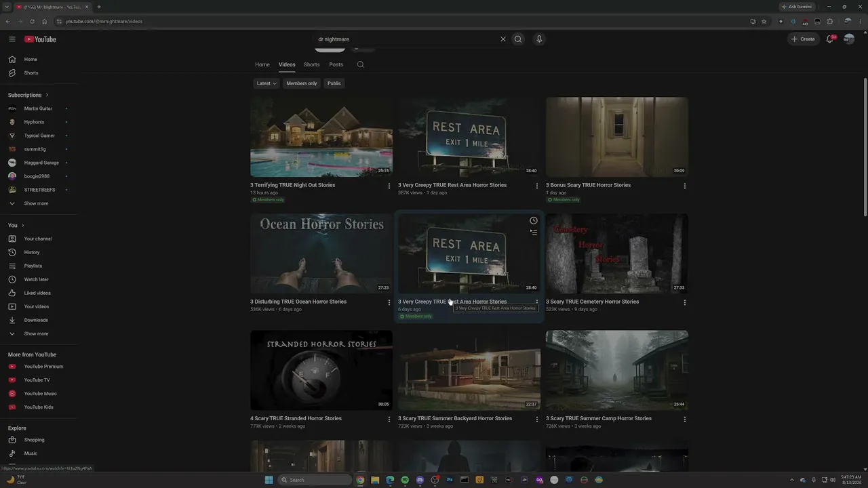The width and height of the screenshot is (868, 488).
Task: Open Discord from the taskbar
Action: [420, 480]
